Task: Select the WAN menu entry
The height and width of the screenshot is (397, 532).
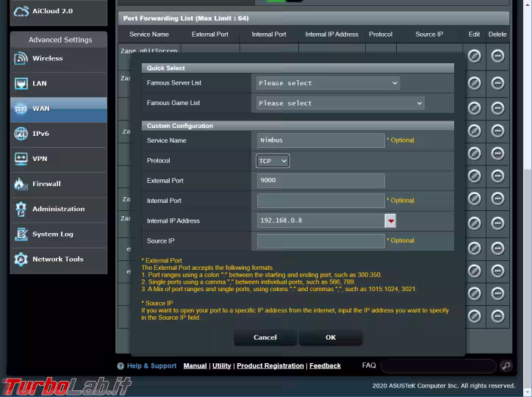Action: 59,109
